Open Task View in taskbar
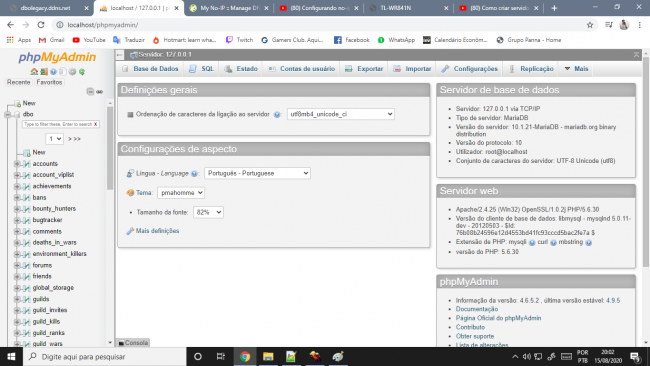 (221, 356)
